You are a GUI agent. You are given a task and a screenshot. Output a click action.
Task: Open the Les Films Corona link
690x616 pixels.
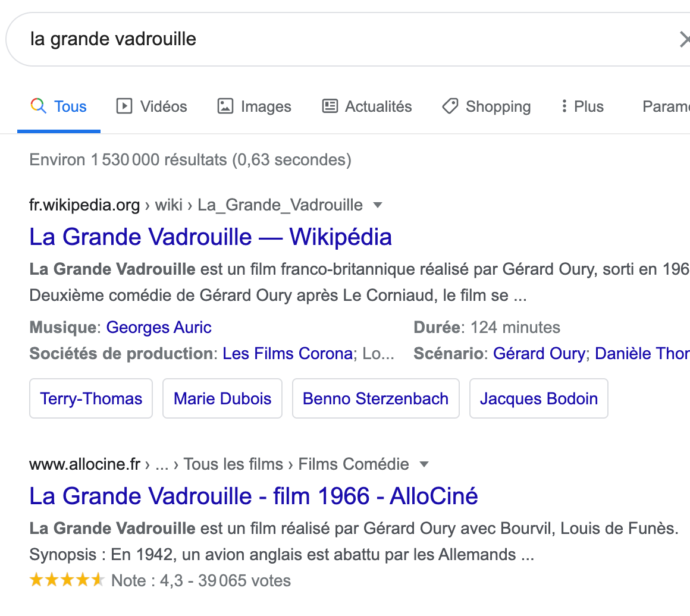coord(287,353)
